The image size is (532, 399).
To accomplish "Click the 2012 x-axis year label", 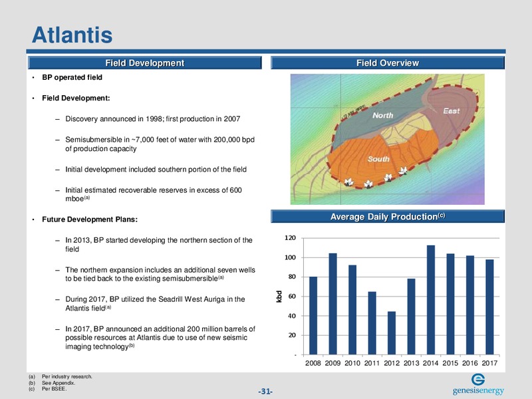I will [x=392, y=363].
